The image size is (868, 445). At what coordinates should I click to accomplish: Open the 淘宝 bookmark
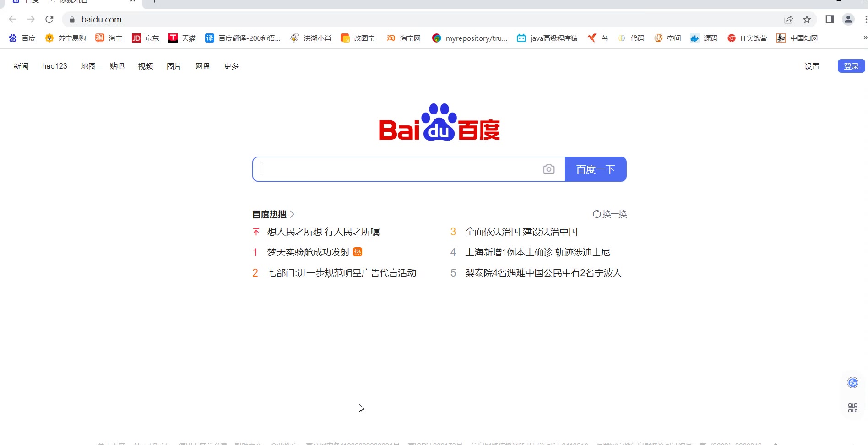coord(109,38)
